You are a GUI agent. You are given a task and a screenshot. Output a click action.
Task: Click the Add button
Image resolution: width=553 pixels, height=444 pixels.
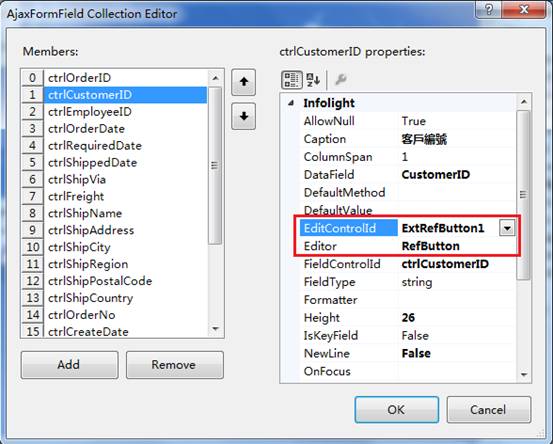69,365
